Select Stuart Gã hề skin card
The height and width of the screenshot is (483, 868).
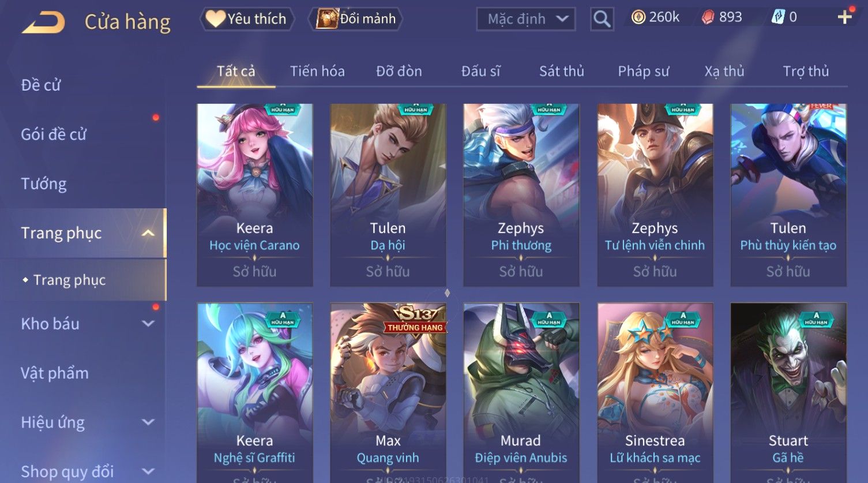pos(788,392)
